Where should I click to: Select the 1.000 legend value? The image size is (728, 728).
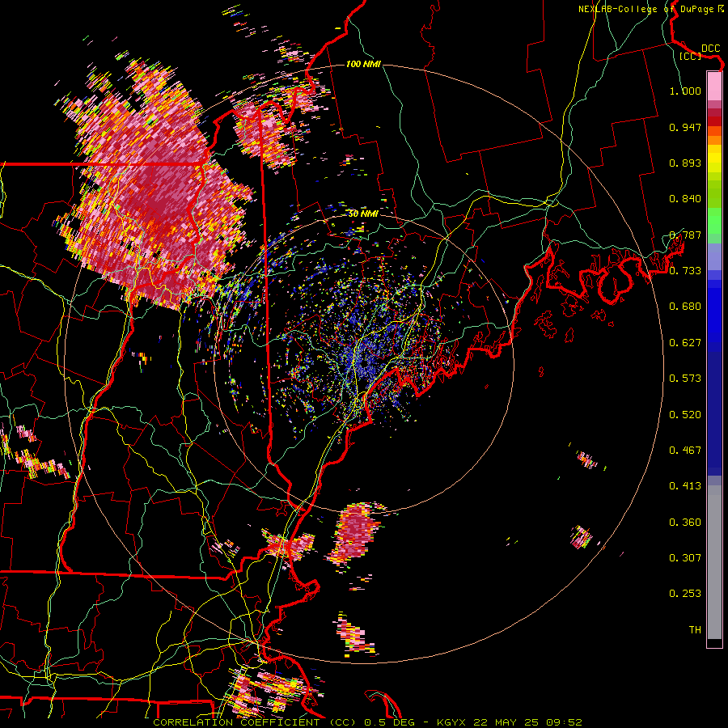[x=685, y=91]
